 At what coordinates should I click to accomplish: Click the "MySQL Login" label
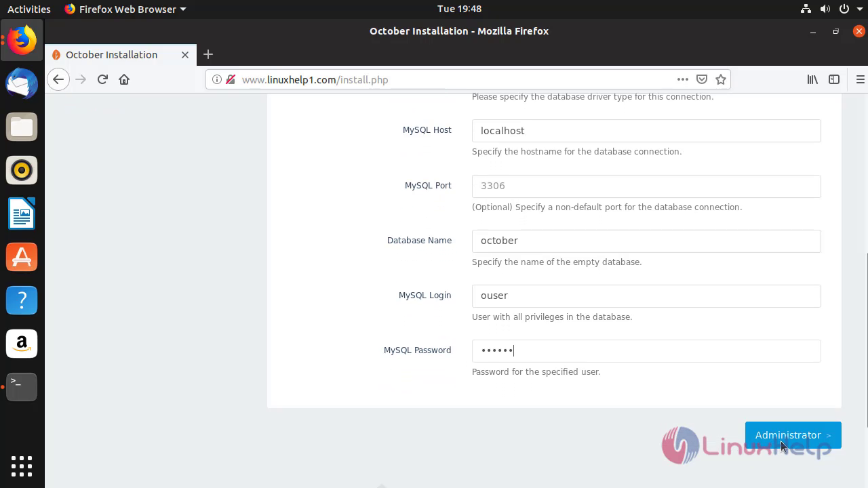point(425,296)
